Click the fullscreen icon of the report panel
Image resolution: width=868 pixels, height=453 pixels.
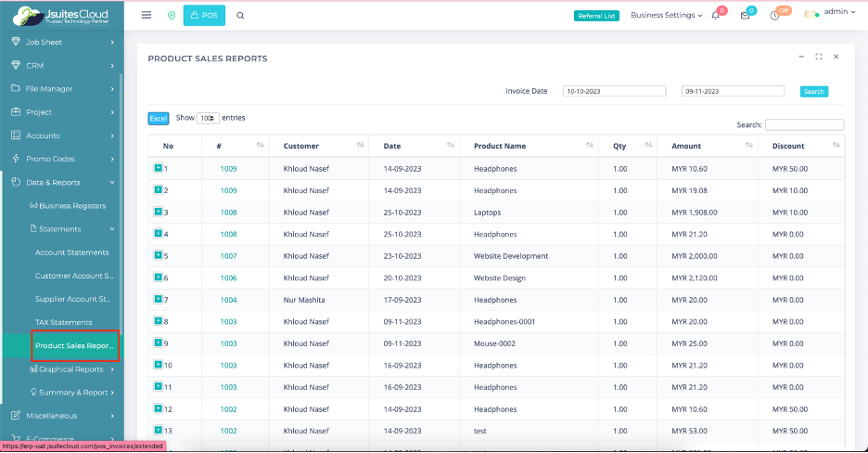tap(819, 57)
